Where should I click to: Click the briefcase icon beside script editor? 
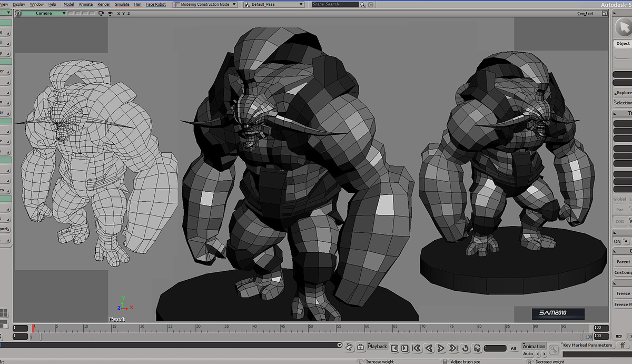click(x=360, y=346)
